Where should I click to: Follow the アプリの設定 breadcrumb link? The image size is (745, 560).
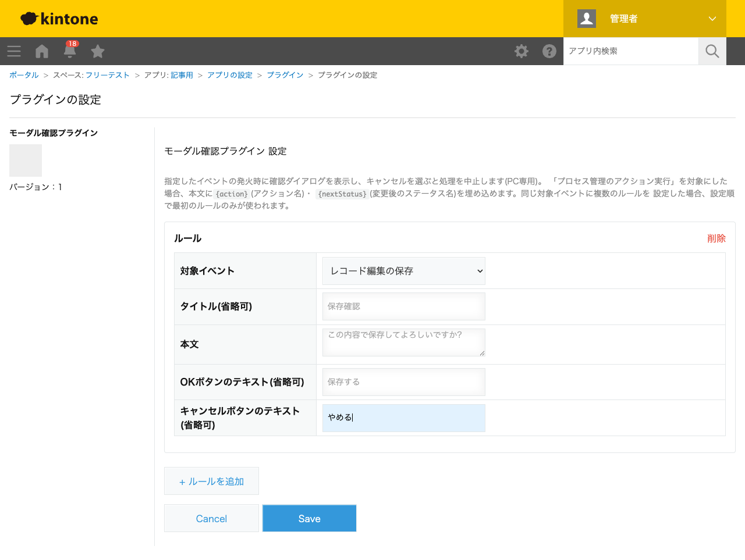(x=230, y=75)
